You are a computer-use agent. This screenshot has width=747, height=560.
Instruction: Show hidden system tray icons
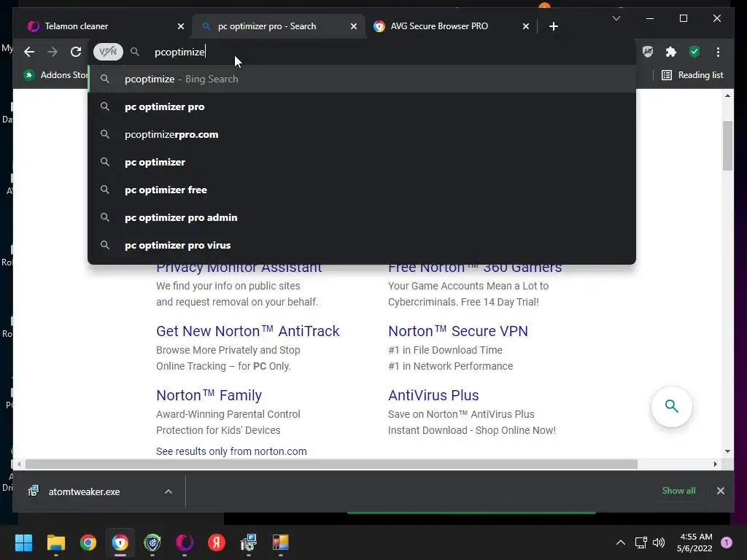(x=620, y=542)
